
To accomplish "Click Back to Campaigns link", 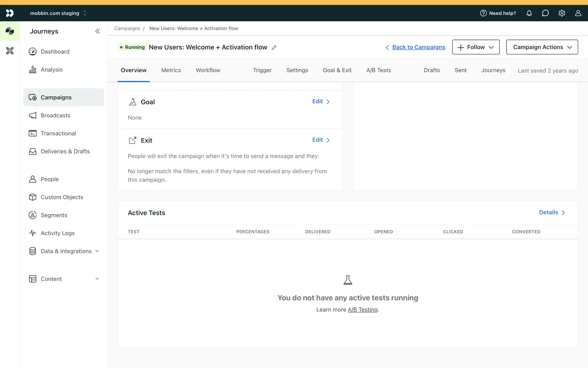I will [418, 47].
